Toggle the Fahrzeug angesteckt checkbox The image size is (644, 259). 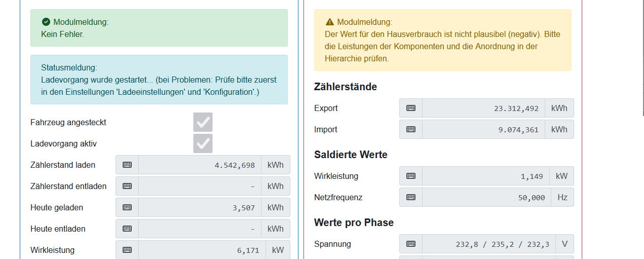203,122
